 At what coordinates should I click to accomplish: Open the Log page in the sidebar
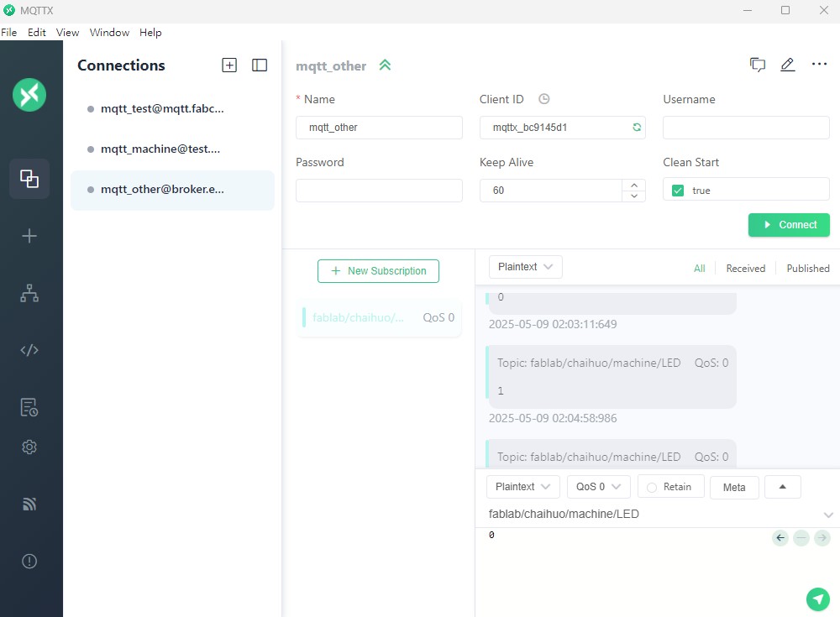(29, 407)
